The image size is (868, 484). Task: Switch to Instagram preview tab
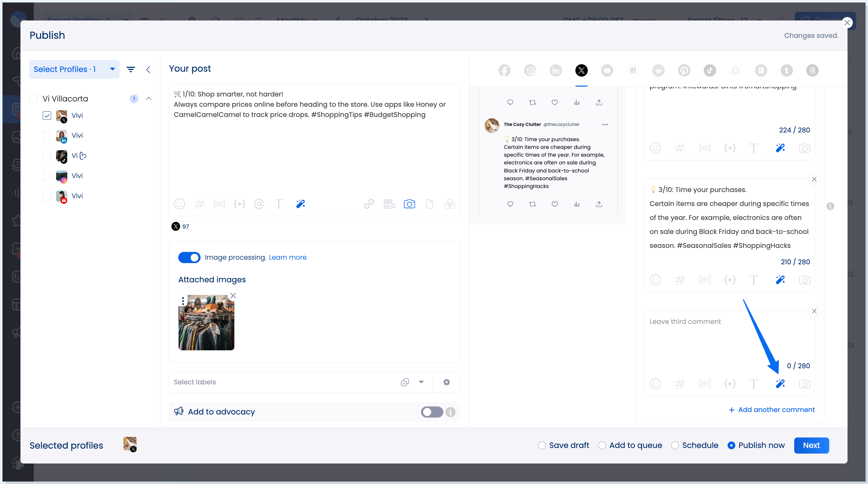pos(530,70)
